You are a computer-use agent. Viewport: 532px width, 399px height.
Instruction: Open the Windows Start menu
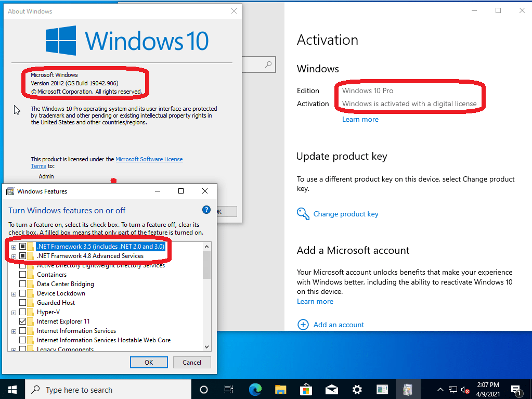point(12,390)
